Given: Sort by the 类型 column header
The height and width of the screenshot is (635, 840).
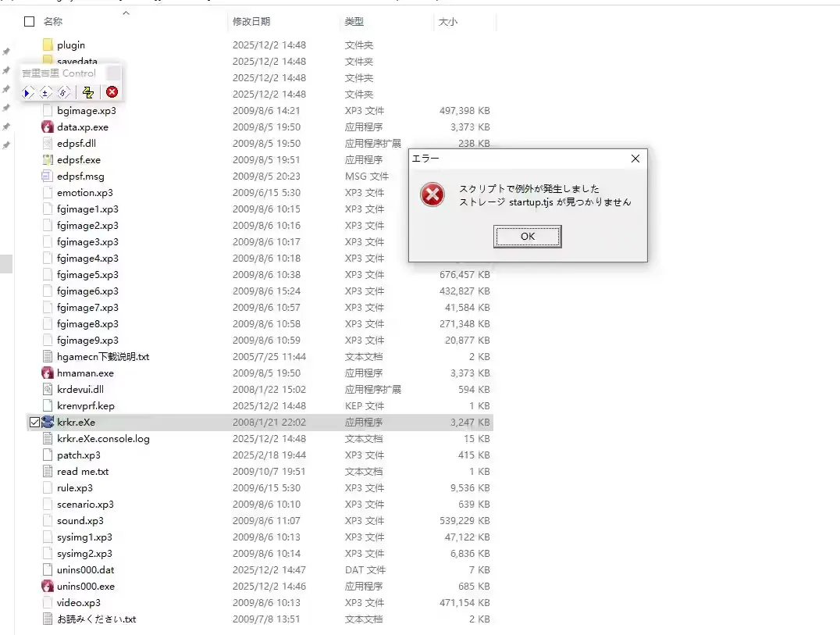Looking at the screenshot, I should (354, 21).
